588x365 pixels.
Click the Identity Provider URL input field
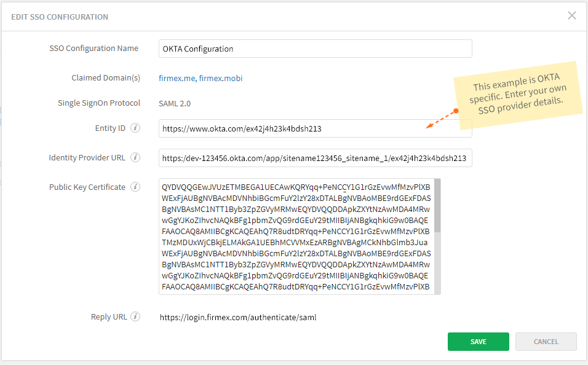(x=316, y=158)
